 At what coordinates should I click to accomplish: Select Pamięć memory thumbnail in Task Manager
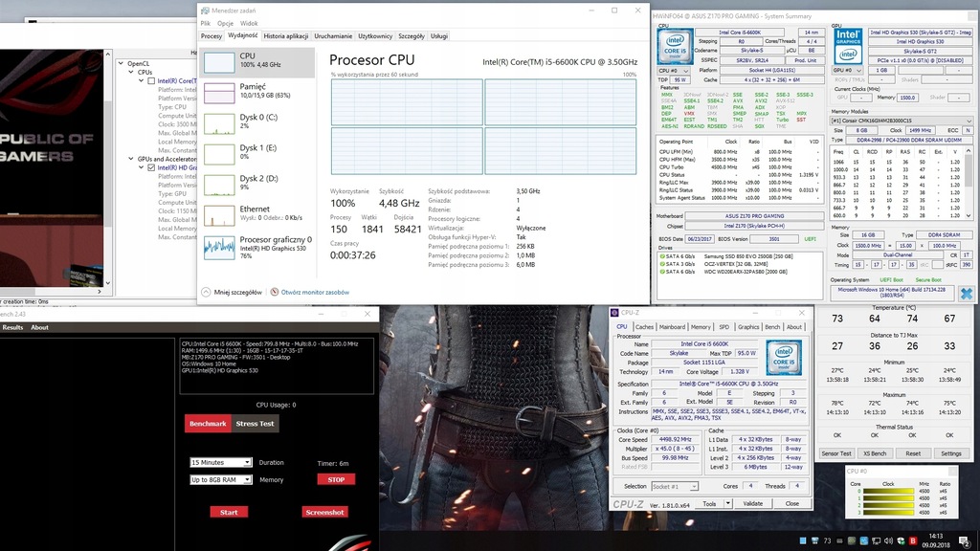click(219, 93)
